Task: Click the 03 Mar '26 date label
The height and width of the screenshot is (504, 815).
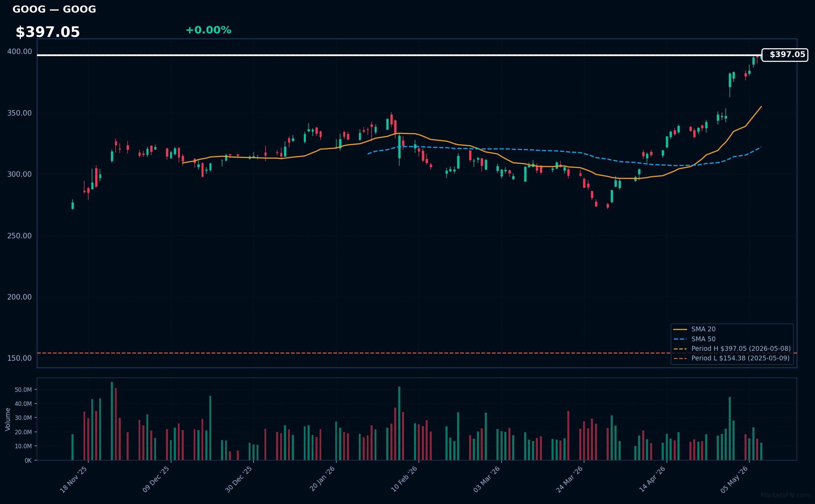Action: tap(487, 480)
